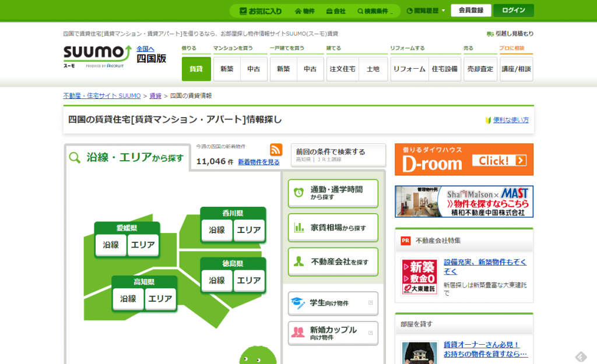Select the 住宅設備 tab
This screenshot has height=364, width=597.
[445, 69]
